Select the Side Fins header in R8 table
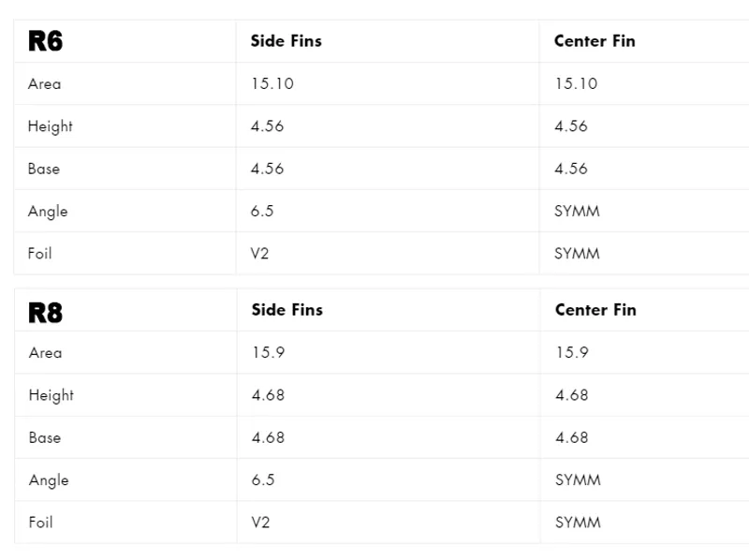Screen dimensions: 749x560 (286, 310)
